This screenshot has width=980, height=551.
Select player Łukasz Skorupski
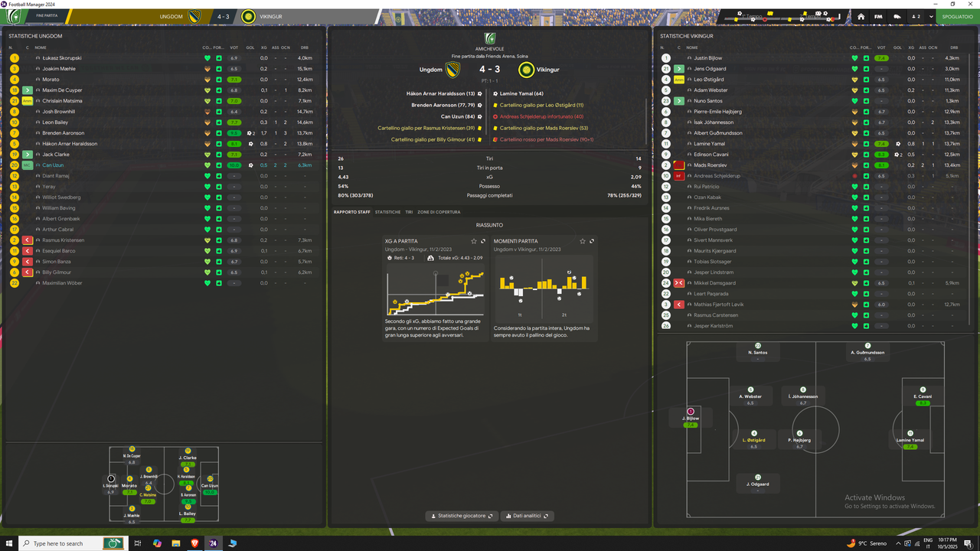pos(62,58)
